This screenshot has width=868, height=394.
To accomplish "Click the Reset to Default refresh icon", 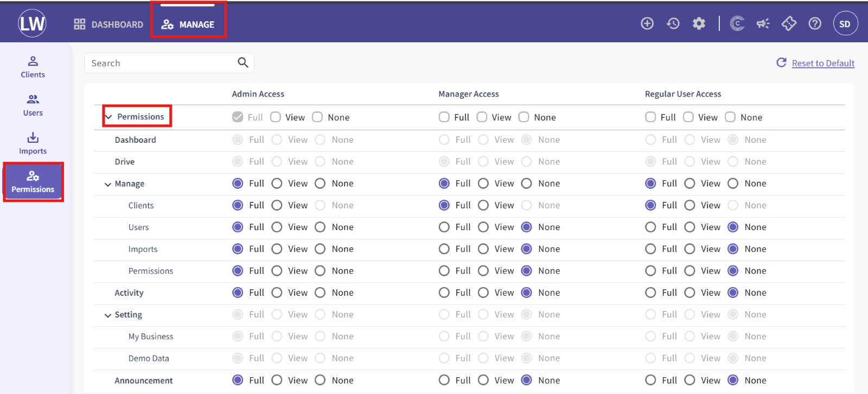I will tap(781, 63).
